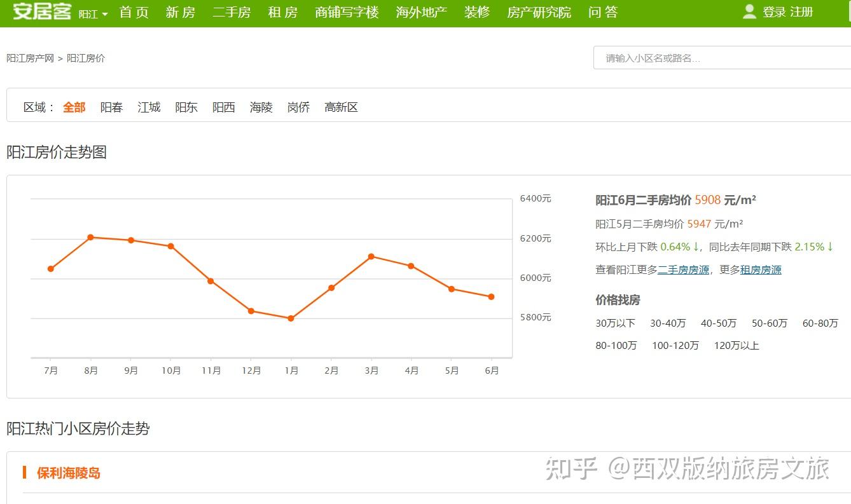Click the 10月 data point on chart
851x504 pixels.
pos(171,246)
